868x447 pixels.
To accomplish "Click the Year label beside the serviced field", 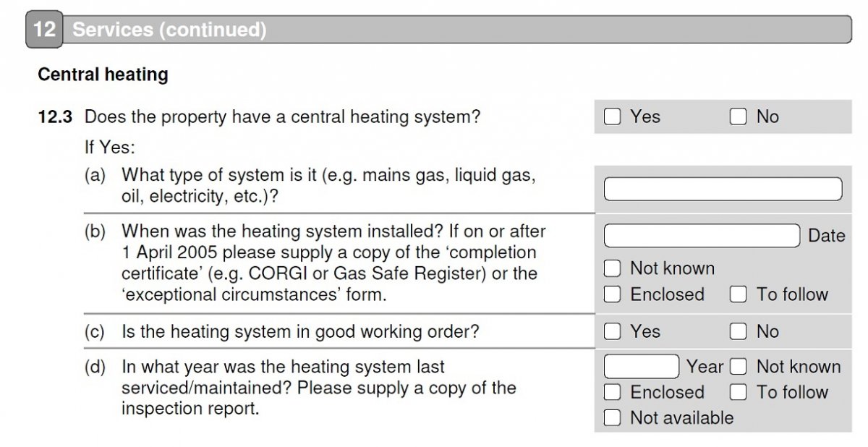I will (705, 367).
